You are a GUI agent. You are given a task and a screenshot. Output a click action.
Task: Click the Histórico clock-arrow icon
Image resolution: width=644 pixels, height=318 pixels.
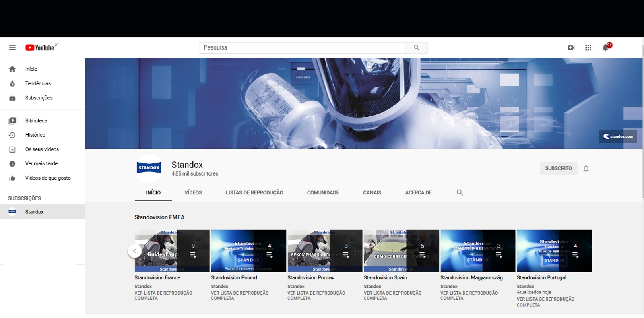click(x=12, y=135)
